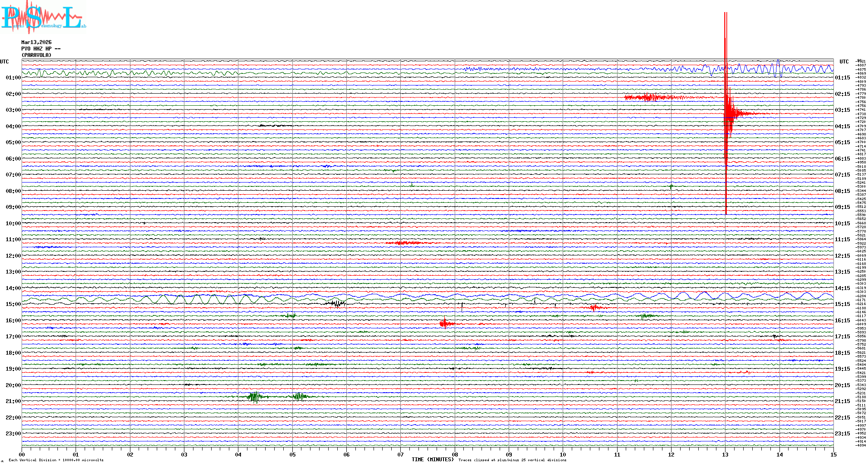Select the 21:00 hour label on left
The width and height of the screenshot is (868, 466).
tap(13, 401)
